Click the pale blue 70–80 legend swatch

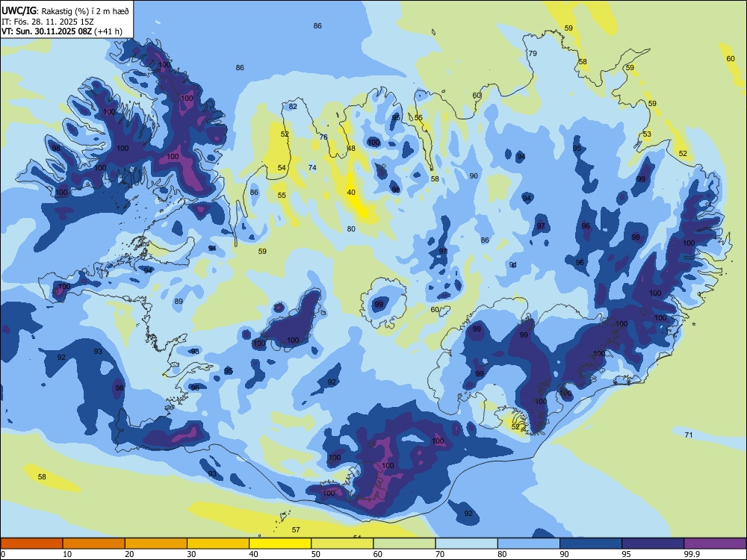(466, 544)
